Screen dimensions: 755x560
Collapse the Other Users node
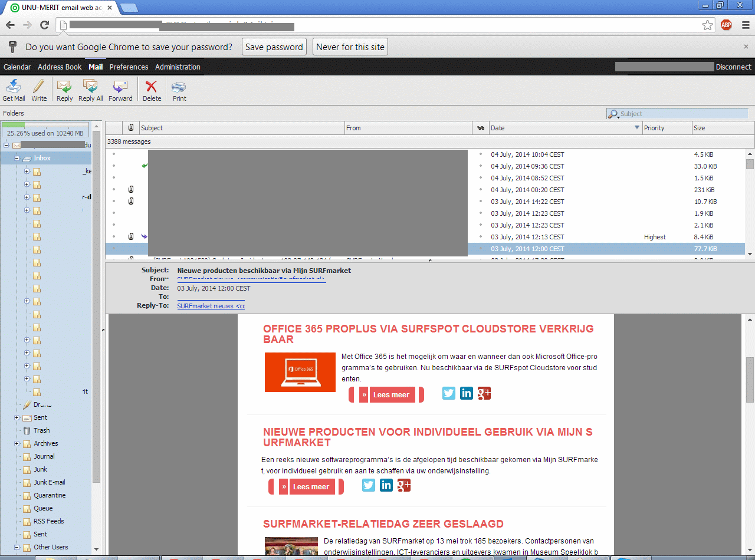tap(17, 548)
